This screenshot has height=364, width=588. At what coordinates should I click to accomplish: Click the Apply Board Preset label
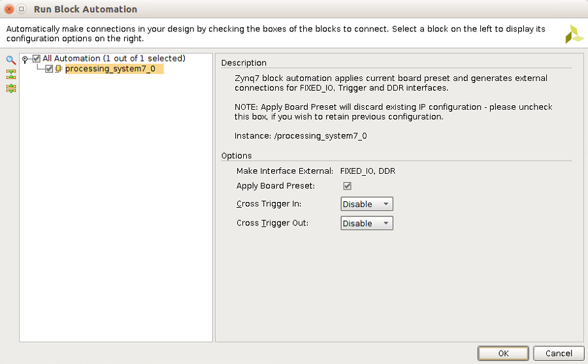pyautogui.click(x=276, y=186)
